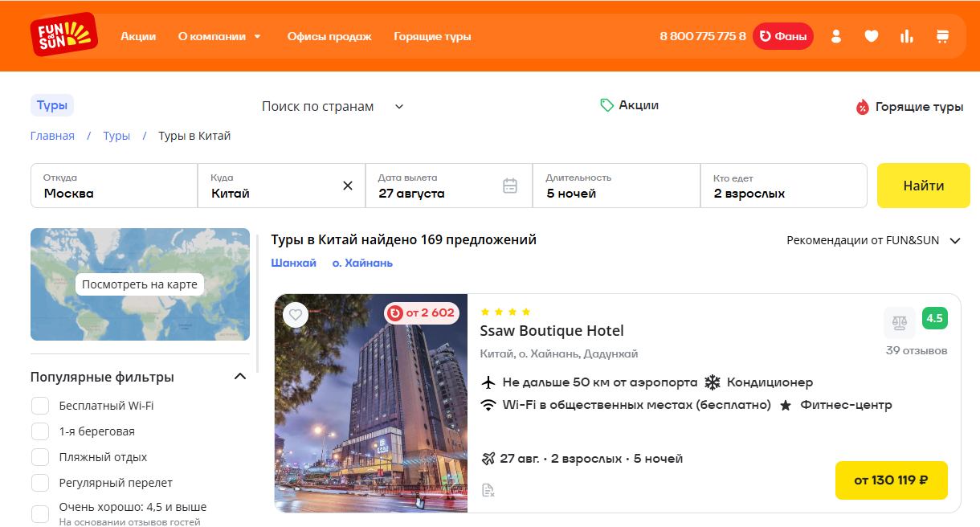Image resolution: width=980 pixels, height=527 pixels.
Task: Add Ssaw Boutique Hotel to favorites
Action: pyautogui.click(x=296, y=315)
